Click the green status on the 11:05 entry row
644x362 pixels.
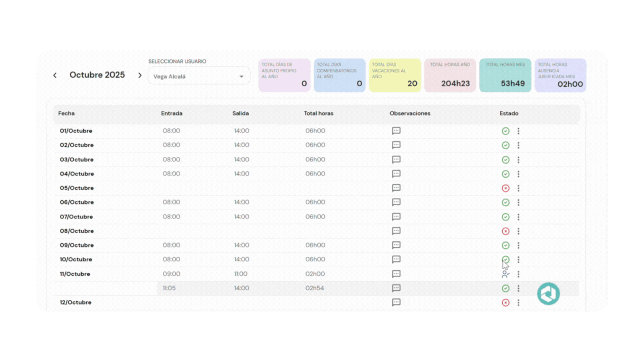[x=506, y=288]
